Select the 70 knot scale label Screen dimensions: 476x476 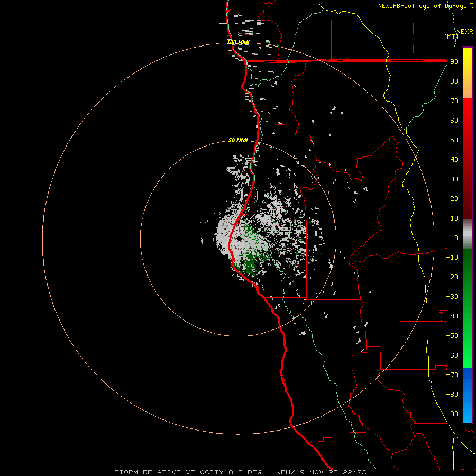[454, 101]
